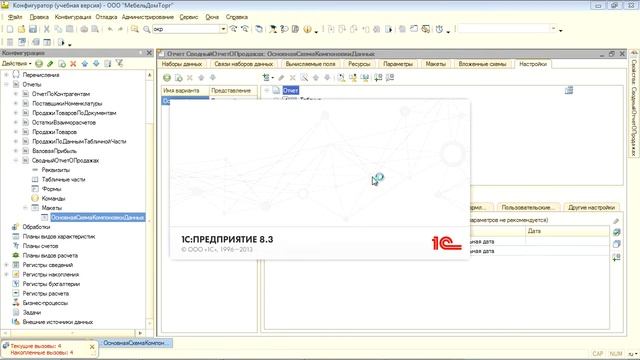Open the Отладка menu
Screen dimensions: 640x360
[106, 17]
